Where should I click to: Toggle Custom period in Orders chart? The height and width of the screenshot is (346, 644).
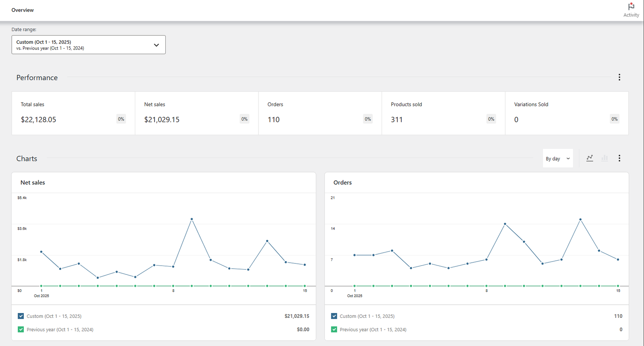point(334,316)
